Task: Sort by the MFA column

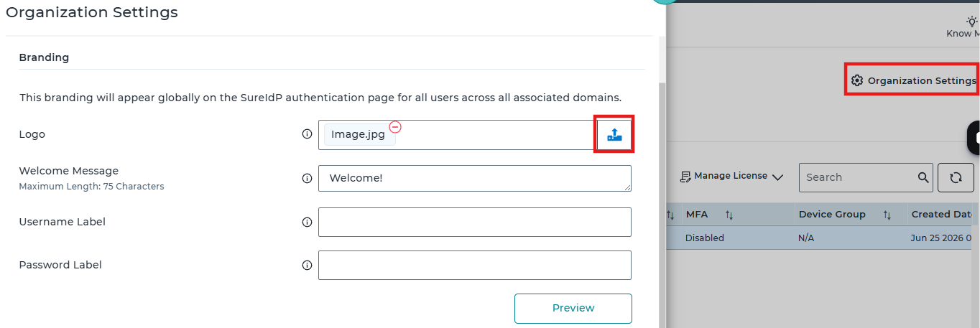Action: click(x=729, y=215)
